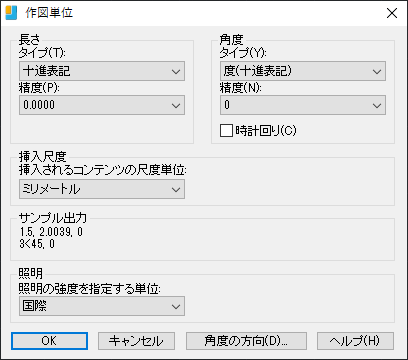The image size is (408, 360).
Task: Click sample output text 3<45, 0
Action: (x=37, y=244)
